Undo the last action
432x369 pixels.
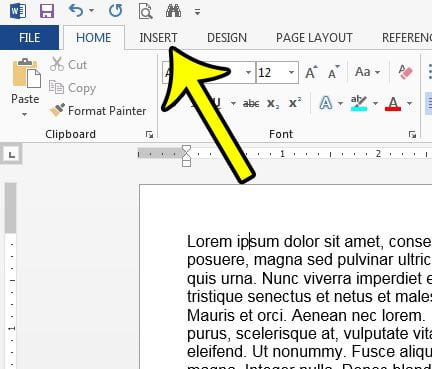(x=76, y=11)
